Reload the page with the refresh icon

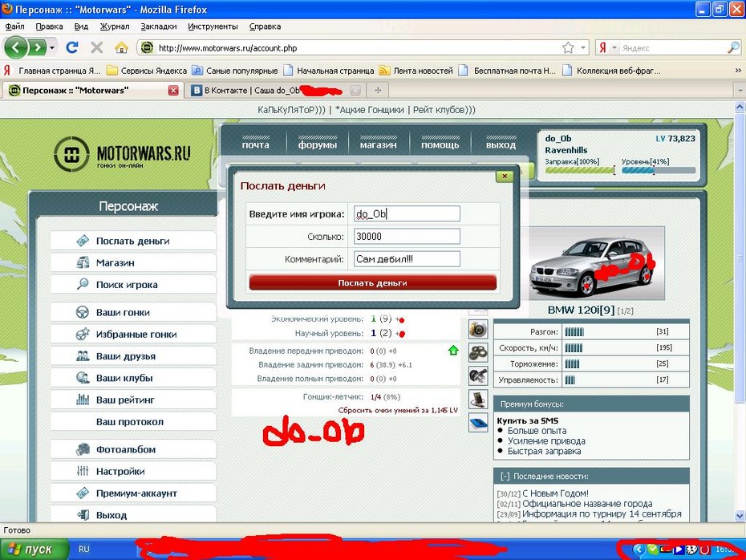point(72,47)
